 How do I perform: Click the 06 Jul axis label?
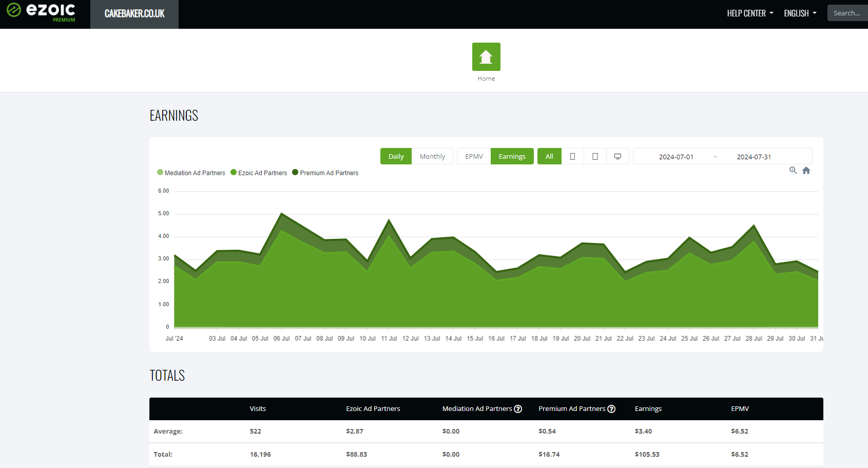click(x=281, y=339)
